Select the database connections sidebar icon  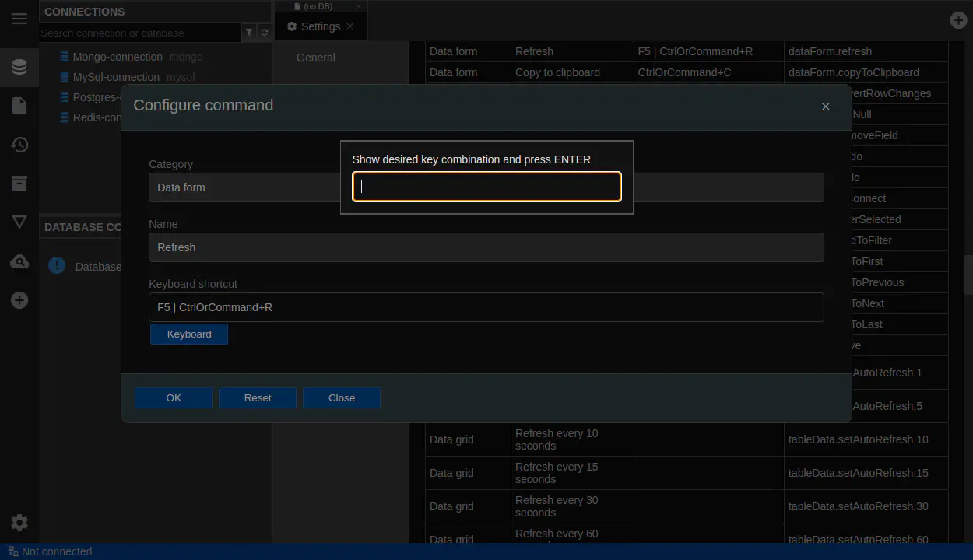19,67
